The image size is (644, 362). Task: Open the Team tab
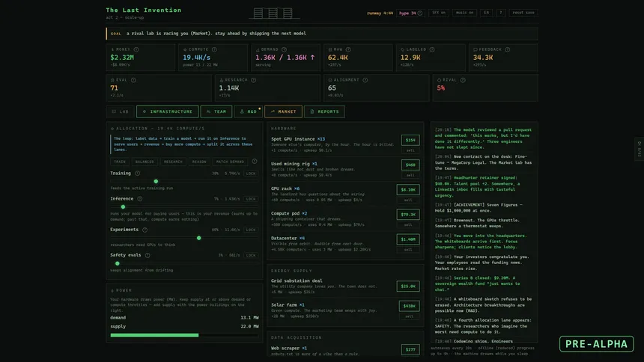(x=216, y=111)
